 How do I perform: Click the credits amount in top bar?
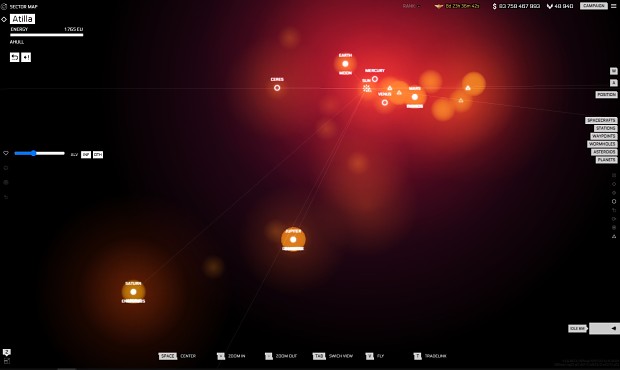tap(519, 6)
